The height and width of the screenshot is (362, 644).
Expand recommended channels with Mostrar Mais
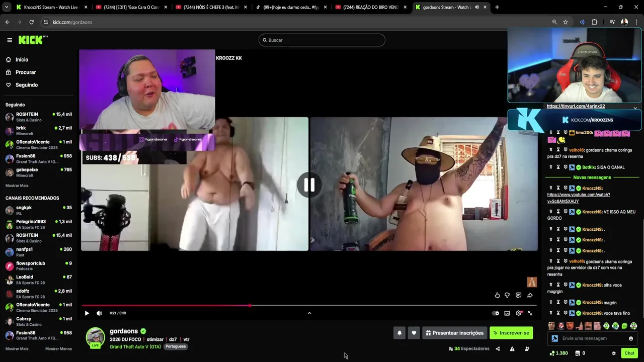(17, 349)
